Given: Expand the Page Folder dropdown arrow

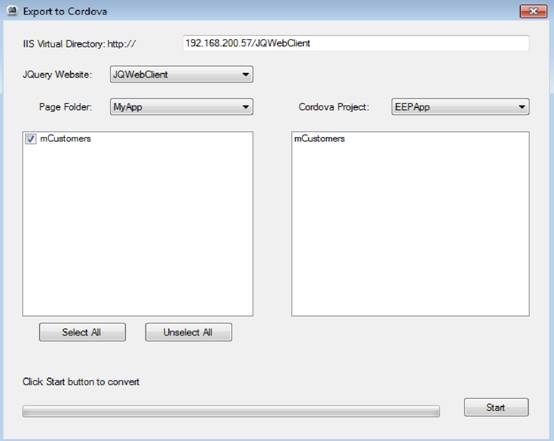Looking at the screenshot, I should tap(245, 107).
